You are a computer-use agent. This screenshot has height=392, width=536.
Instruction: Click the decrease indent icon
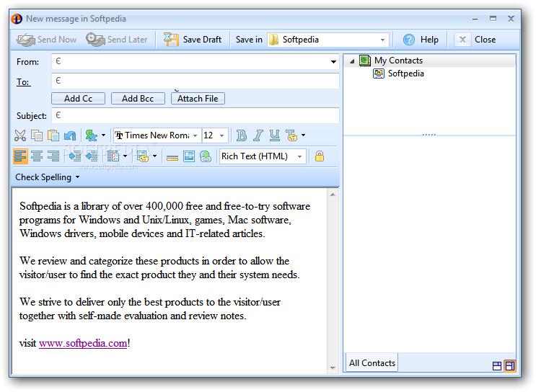click(x=92, y=156)
